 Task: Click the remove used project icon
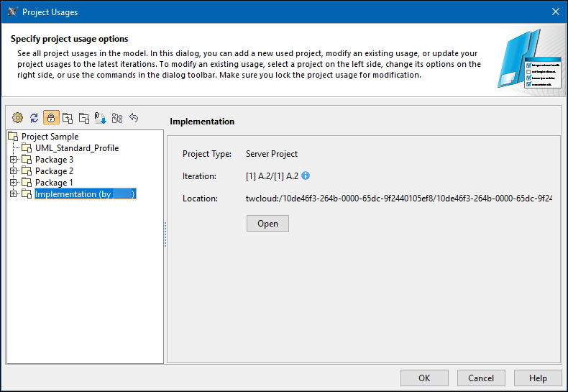point(84,118)
